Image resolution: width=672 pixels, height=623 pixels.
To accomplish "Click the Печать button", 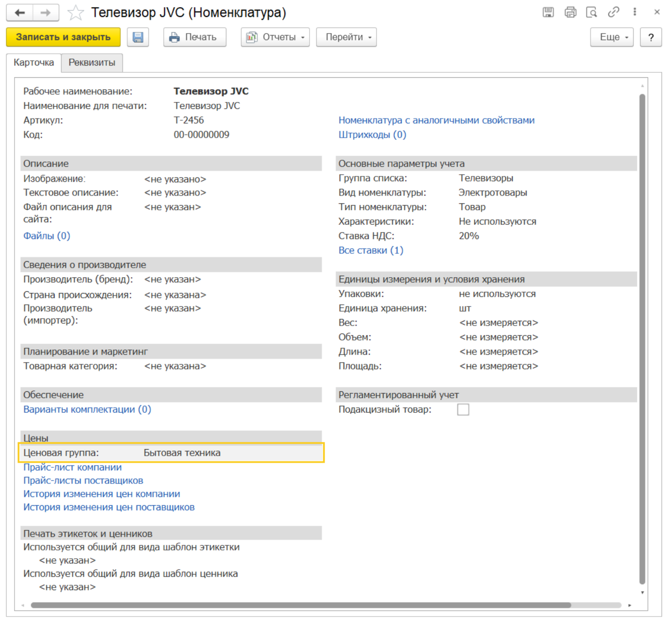I will point(194,37).
